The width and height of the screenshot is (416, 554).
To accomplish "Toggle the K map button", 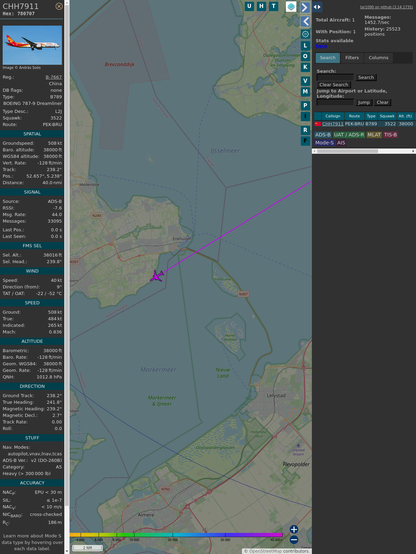I will [305, 67].
